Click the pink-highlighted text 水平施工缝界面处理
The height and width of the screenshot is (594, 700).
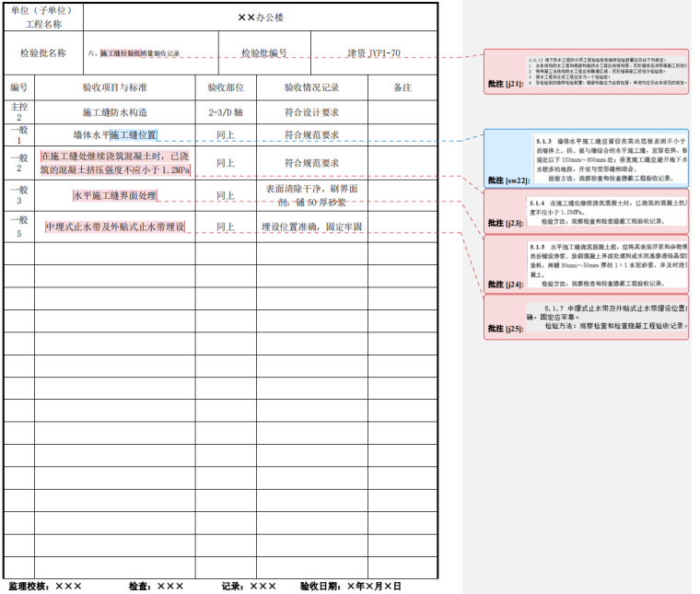coord(114,195)
